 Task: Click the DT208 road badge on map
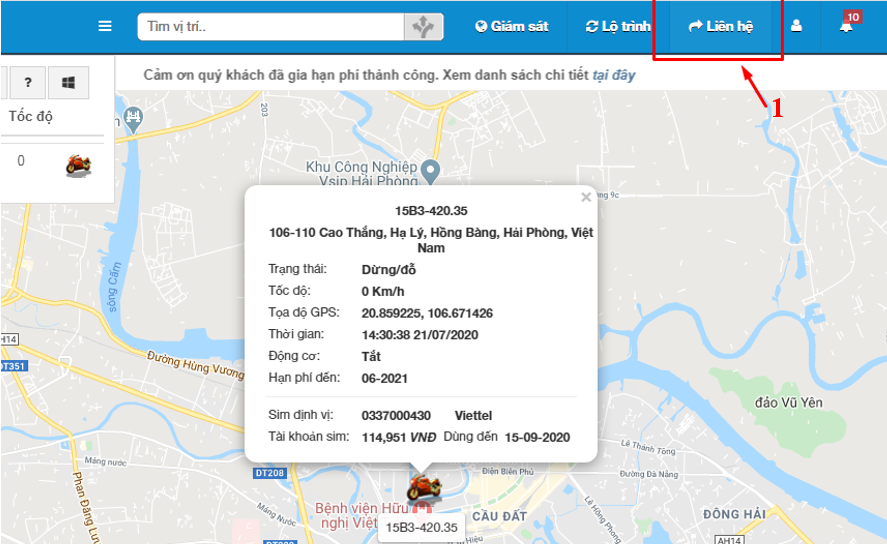(x=270, y=473)
